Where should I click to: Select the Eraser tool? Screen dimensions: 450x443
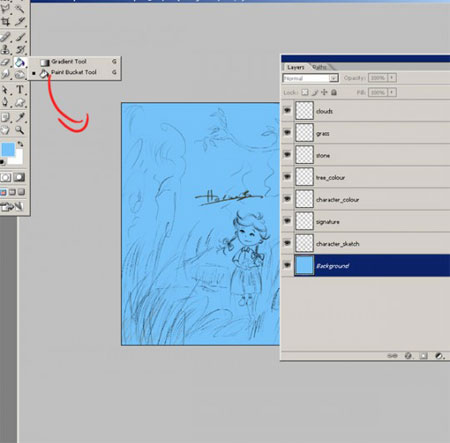pos(6,62)
